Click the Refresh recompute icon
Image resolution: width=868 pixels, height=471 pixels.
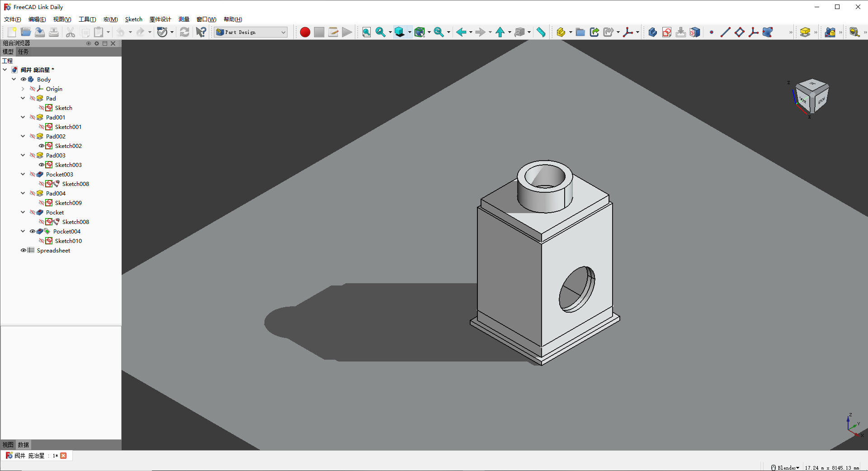tap(184, 32)
